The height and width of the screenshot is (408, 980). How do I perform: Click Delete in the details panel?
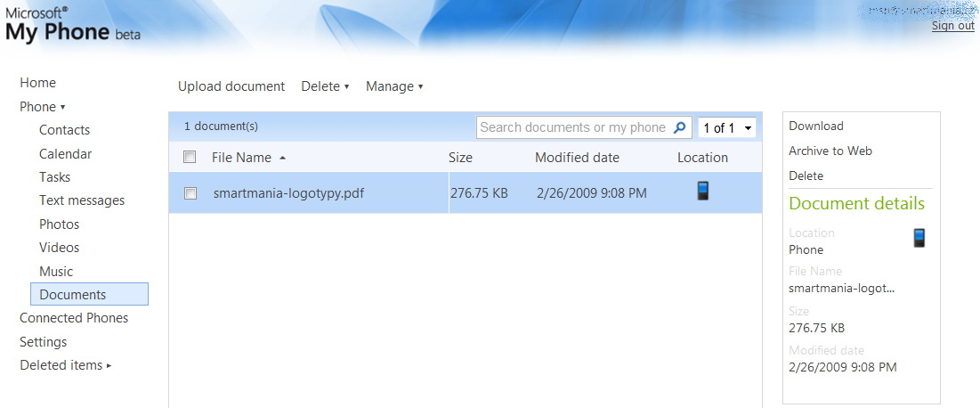806,175
